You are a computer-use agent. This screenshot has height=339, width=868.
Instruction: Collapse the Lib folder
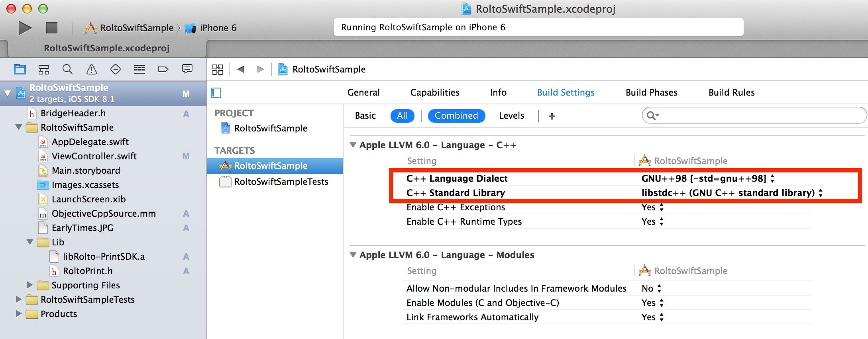[30, 242]
